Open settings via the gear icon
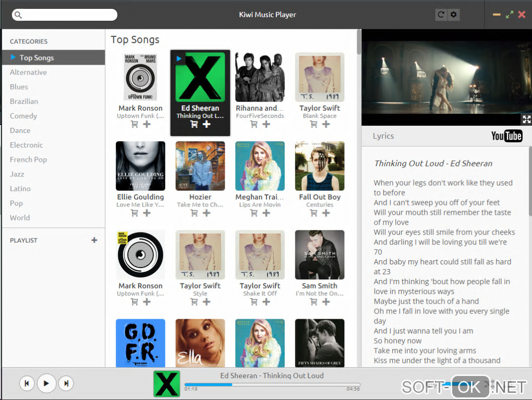 (454, 15)
